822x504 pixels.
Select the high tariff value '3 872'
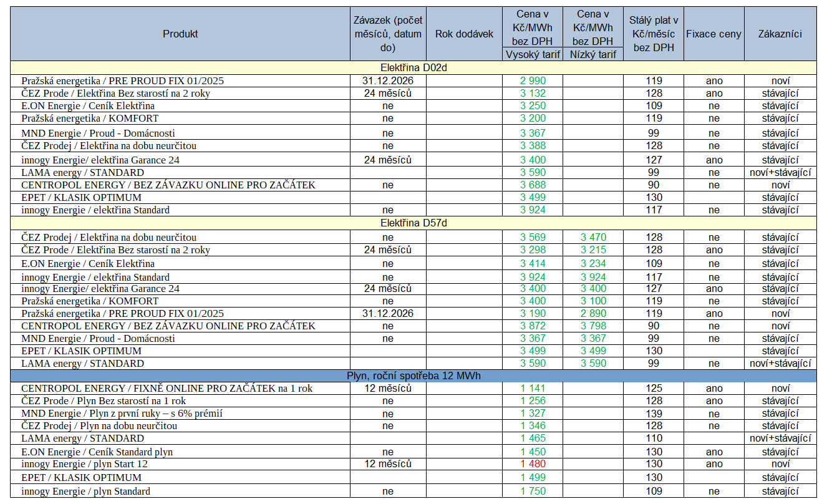point(533,326)
